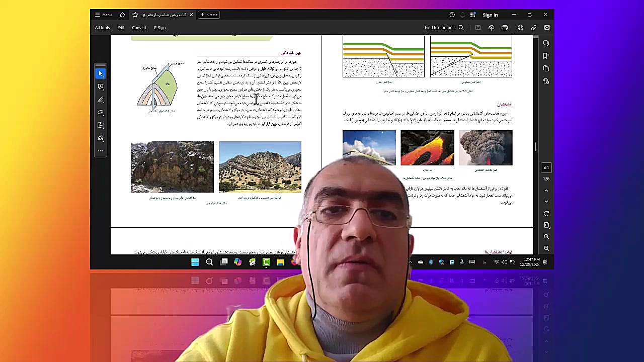
Task: Open the Bookmarks panel icon
Action: click(546, 56)
